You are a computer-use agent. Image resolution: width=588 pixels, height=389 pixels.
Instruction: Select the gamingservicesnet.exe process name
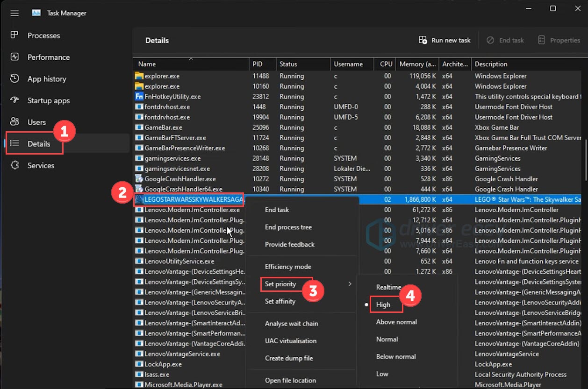pyautogui.click(x=177, y=168)
